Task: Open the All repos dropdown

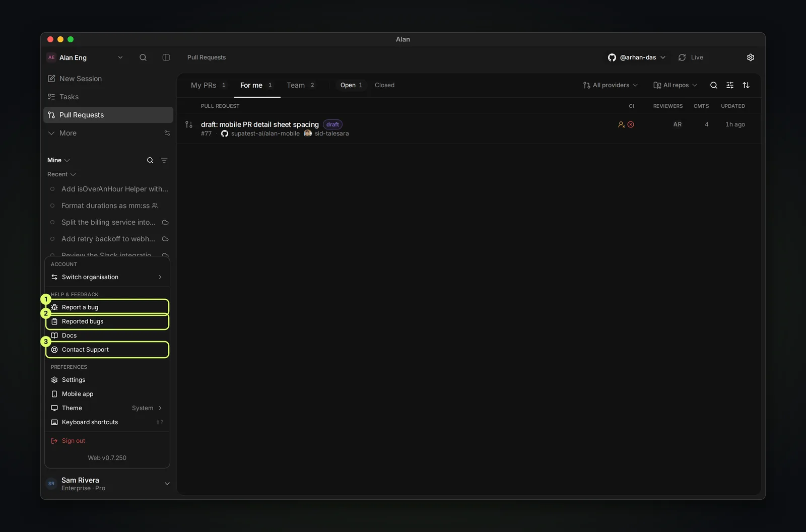Action: coord(676,85)
